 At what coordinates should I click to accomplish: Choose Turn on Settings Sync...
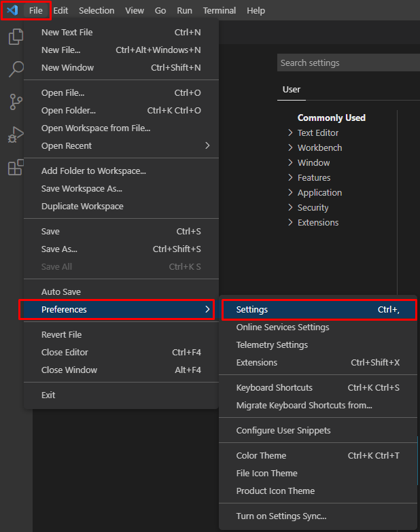tap(318, 516)
